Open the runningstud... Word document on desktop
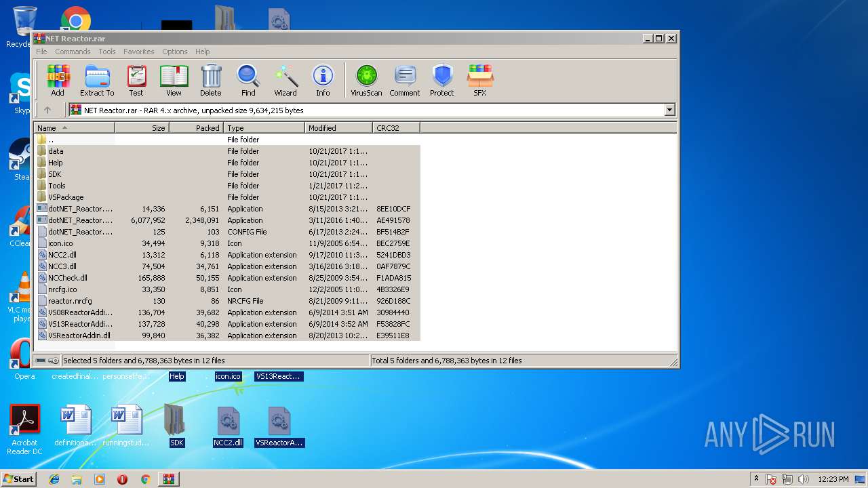This screenshot has width=868, height=488. click(127, 426)
